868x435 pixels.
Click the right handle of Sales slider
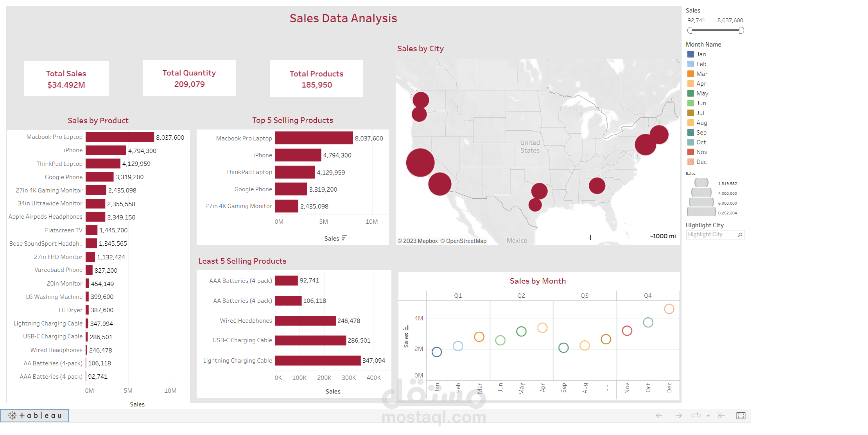(x=741, y=31)
